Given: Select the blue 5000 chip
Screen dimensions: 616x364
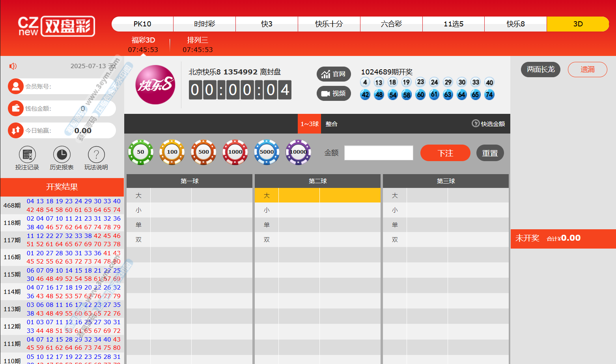Looking at the screenshot, I should click(x=267, y=152).
